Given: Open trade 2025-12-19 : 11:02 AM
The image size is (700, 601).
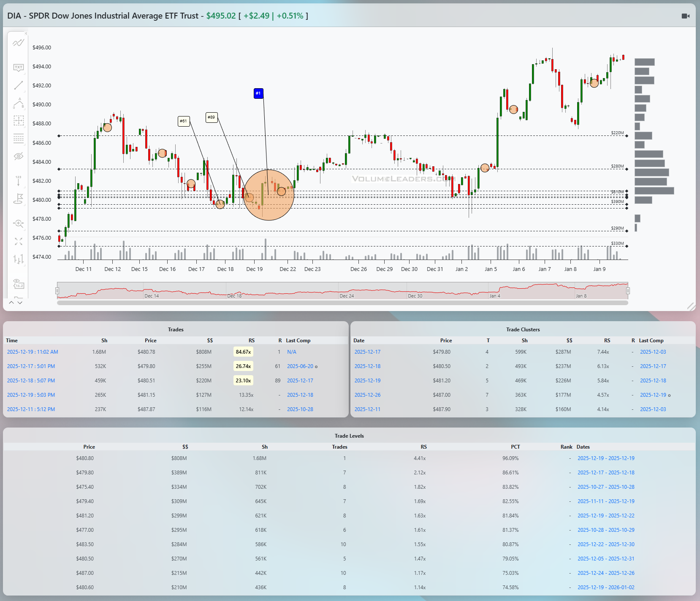Looking at the screenshot, I should coord(33,352).
